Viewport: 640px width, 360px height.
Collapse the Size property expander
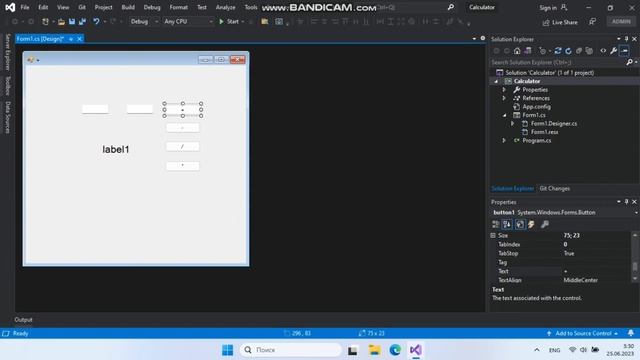(493, 236)
